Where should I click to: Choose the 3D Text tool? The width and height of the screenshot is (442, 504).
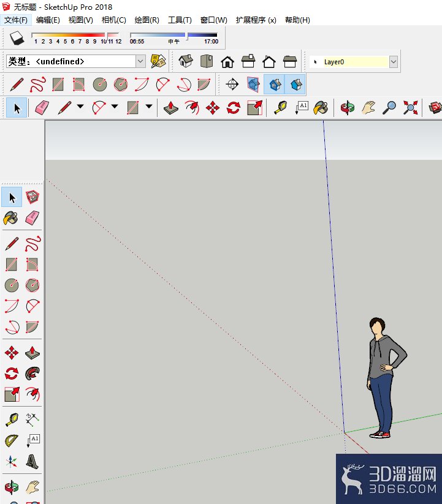click(x=32, y=461)
